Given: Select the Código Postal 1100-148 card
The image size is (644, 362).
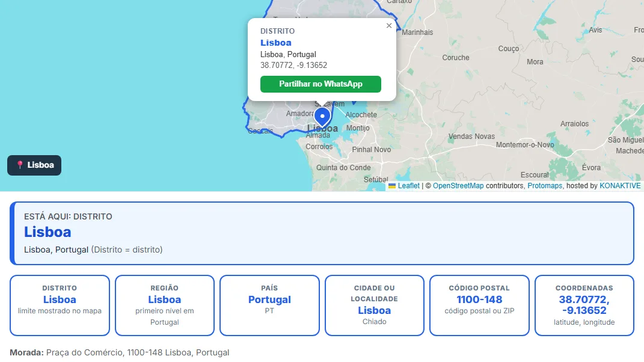Looking at the screenshot, I should coord(479,305).
